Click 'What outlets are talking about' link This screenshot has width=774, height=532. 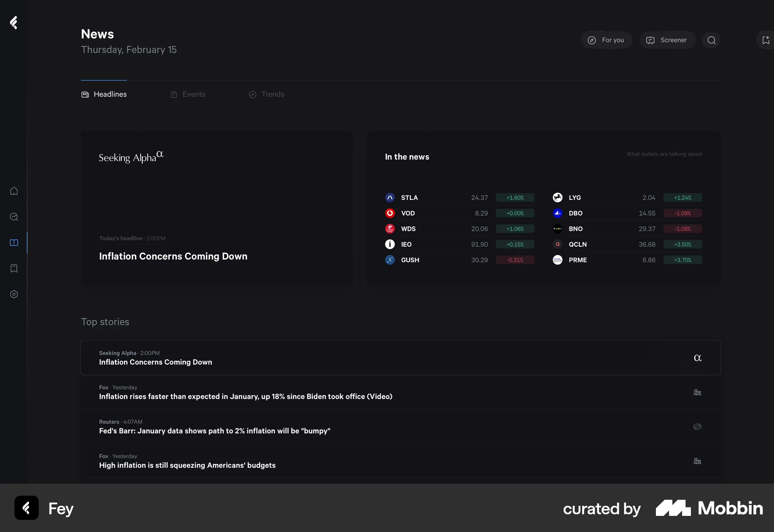click(x=664, y=154)
